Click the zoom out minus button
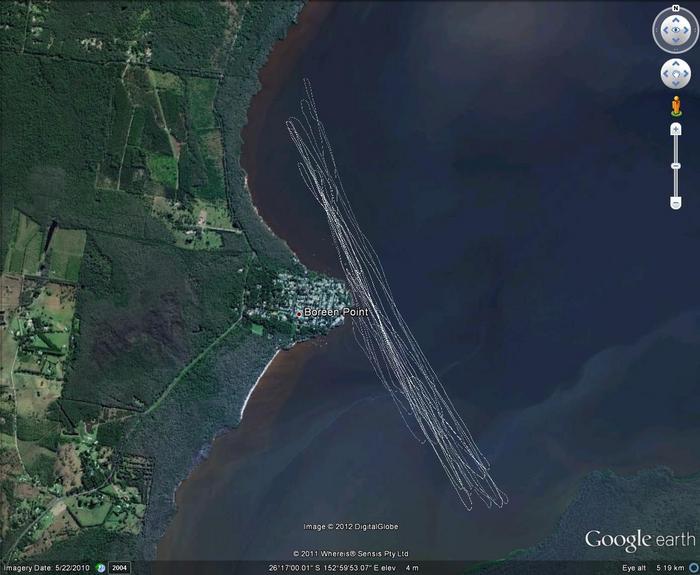Image resolution: width=700 pixels, height=575 pixels. (x=675, y=203)
